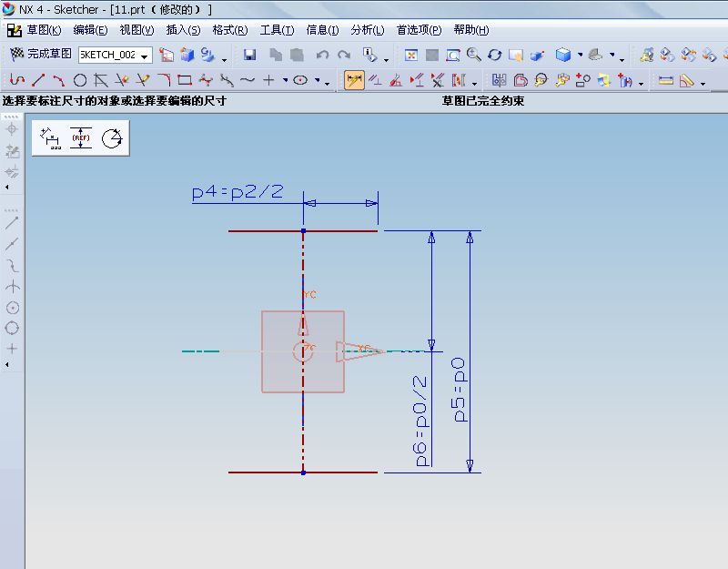Click the Zoom In/Out magnifier icon
This screenshot has height=569, width=728.
pos(474,55)
